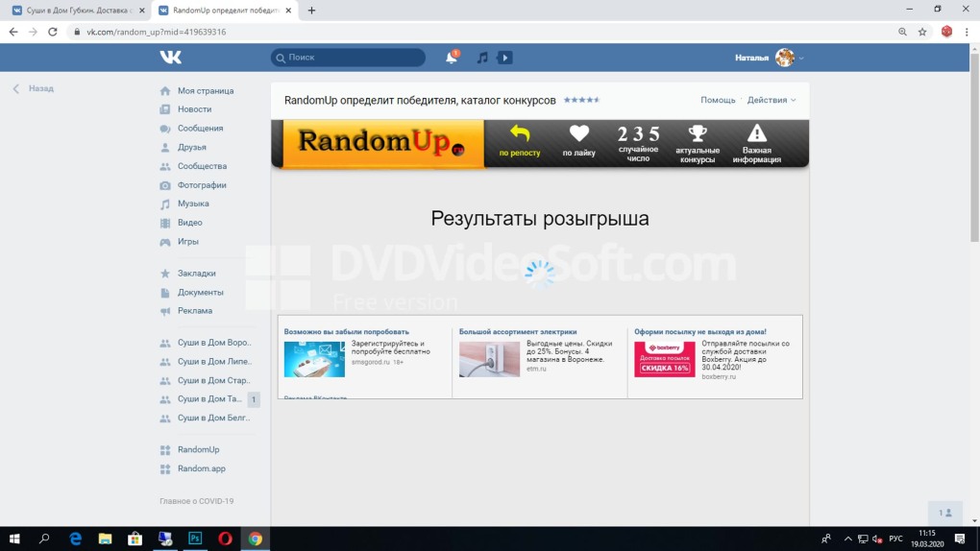Open Chrome three-dot menu
The image size is (980, 551).
967,32
